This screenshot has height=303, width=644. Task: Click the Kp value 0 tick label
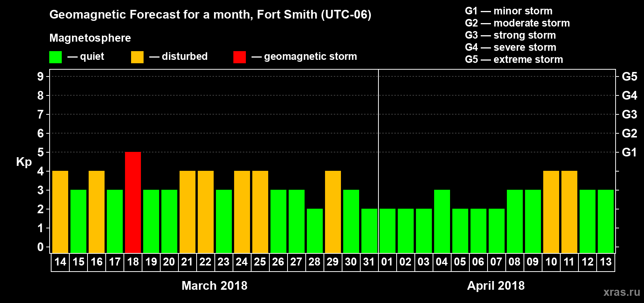tap(41, 247)
